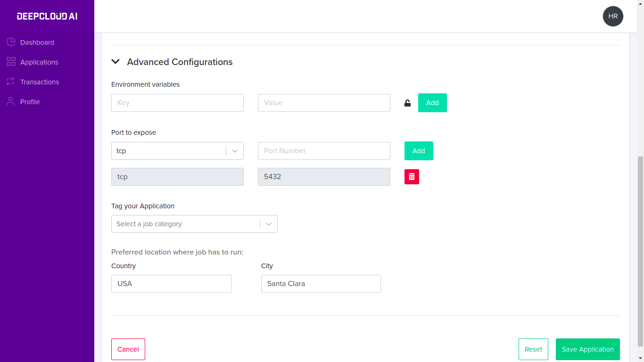Click the Dashboard pie chart icon
The height and width of the screenshot is (362, 644).
pos(11,42)
